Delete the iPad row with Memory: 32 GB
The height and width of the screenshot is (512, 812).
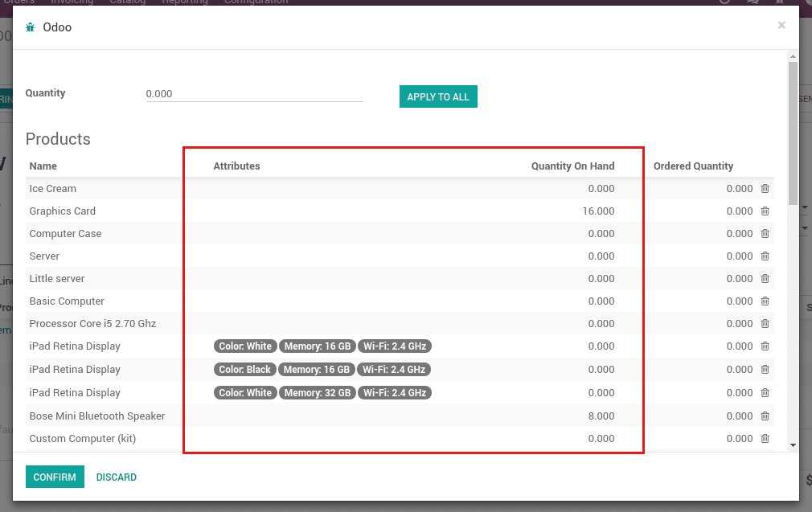click(765, 392)
